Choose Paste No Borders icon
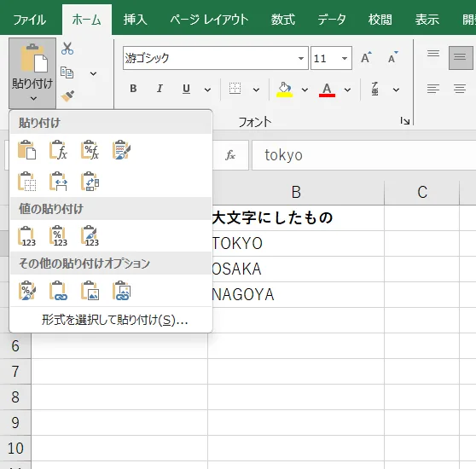This screenshot has width=476, height=469. tap(26, 182)
